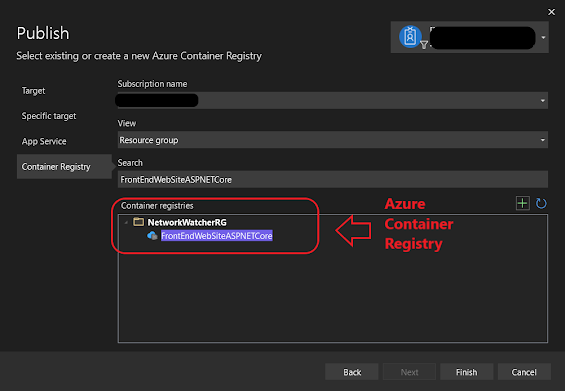The image size is (565, 391).
Task: Select the FrontEndWebSiteASPNETCore registry item
Action: click(217, 236)
